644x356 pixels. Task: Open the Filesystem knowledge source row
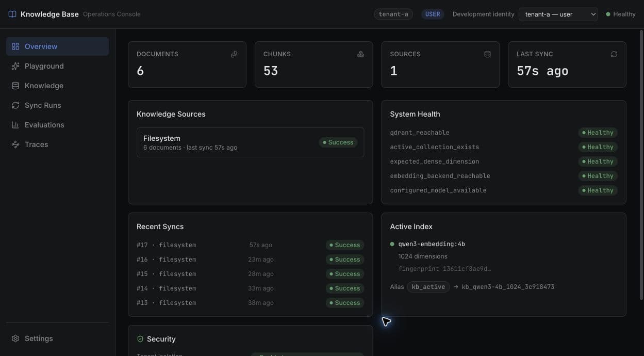(x=250, y=142)
